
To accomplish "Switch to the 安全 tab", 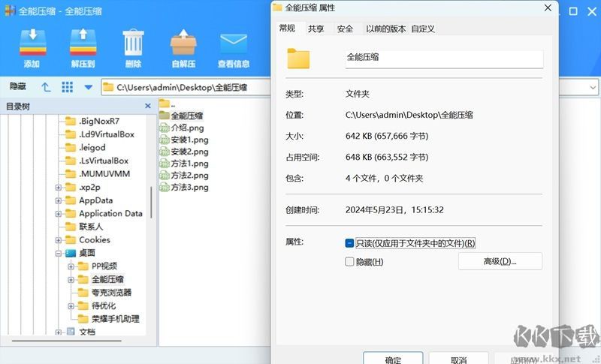I will coord(345,29).
